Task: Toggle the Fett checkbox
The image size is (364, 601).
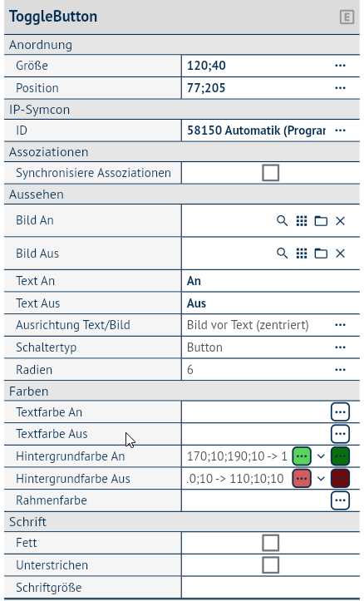Action: (x=271, y=543)
